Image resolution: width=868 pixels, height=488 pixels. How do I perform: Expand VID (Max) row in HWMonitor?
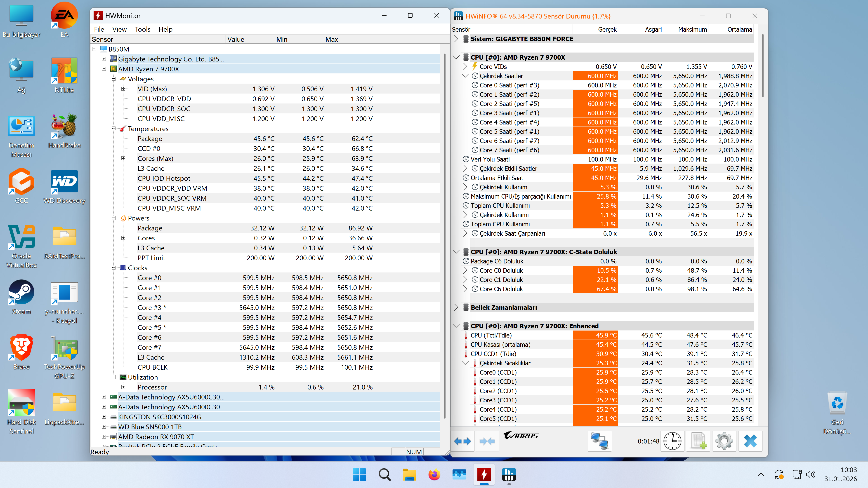[124, 89]
